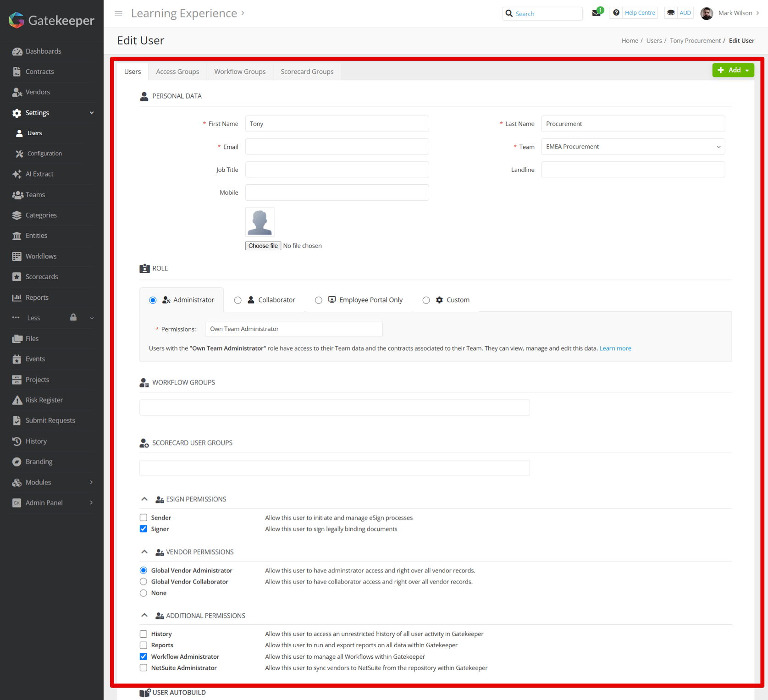Uncheck the Workflow Administrator checkbox
The height and width of the screenshot is (700, 768).
pyautogui.click(x=144, y=656)
